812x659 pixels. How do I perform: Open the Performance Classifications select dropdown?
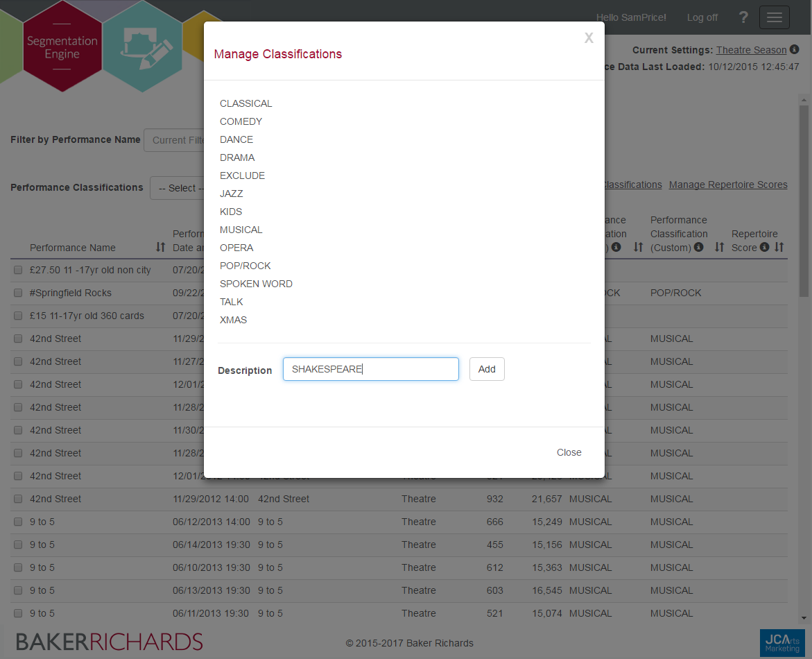[x=178, y=188]
